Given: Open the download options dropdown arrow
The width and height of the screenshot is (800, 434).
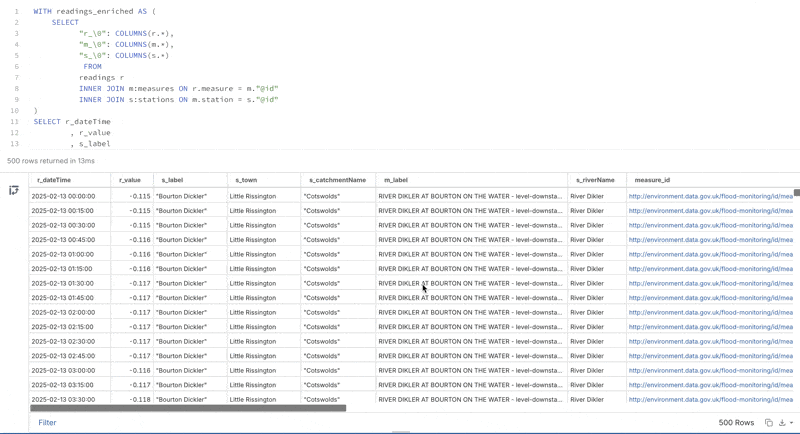Looking at the screenshot, I should [x=792, y=423].
